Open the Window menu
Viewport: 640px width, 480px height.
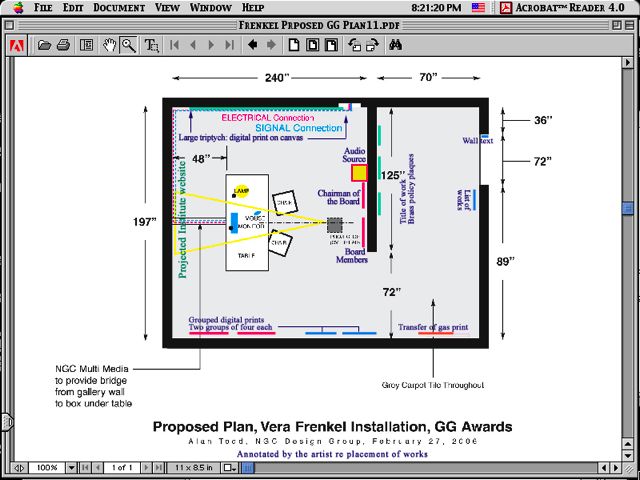pos(211,7)
